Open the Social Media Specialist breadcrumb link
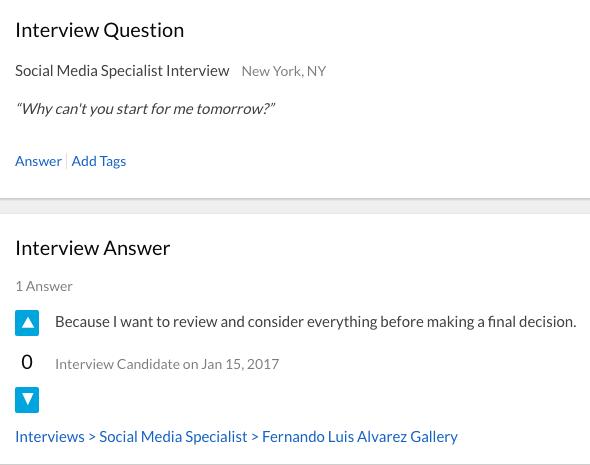The image size is (590, 465). (173, 437)
